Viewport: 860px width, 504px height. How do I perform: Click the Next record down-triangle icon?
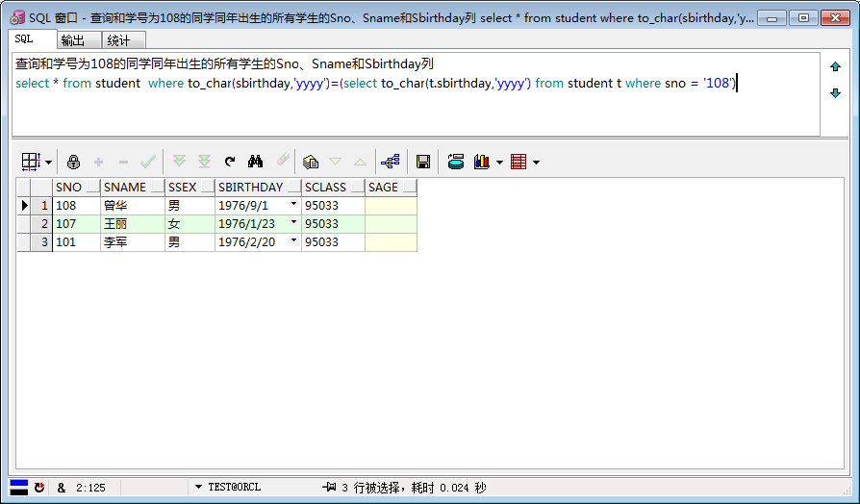click(335, 162)
